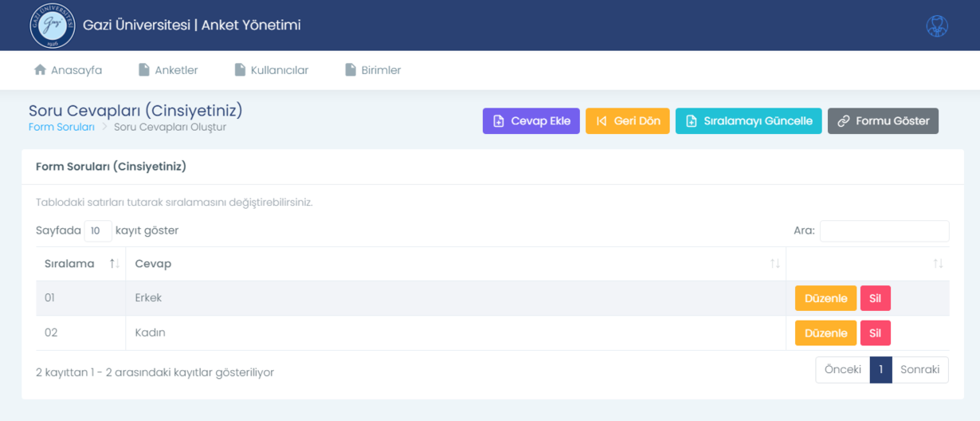Viewport: 980px width, 421px height.
Task: Click the Önceki pagination button
Action: coord(843,370)
